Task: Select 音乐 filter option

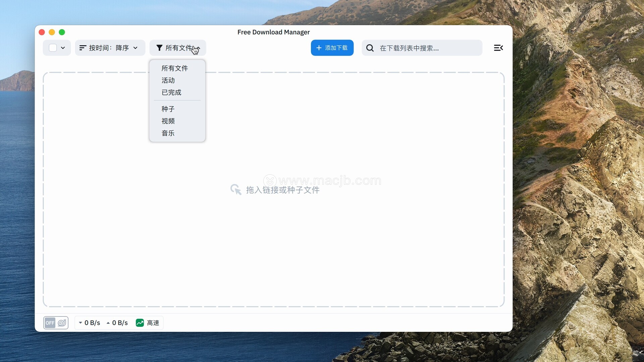Action: click(x=168, y=133)
